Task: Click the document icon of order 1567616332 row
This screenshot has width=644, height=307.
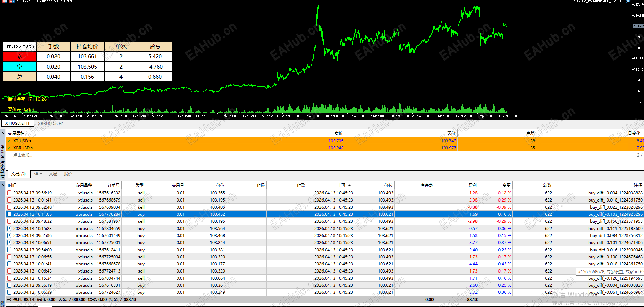Action: 9,193
